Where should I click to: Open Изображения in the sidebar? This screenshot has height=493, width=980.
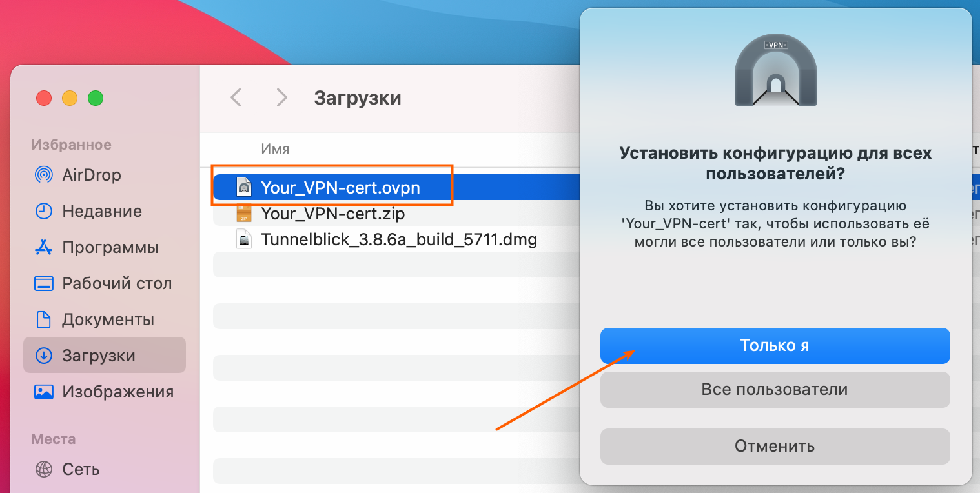[x=117, y=392]
